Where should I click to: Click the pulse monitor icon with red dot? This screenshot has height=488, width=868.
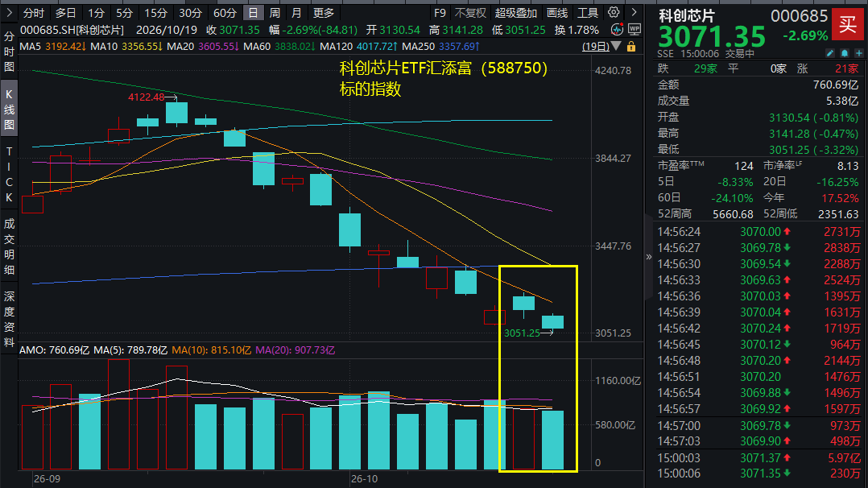617,29
